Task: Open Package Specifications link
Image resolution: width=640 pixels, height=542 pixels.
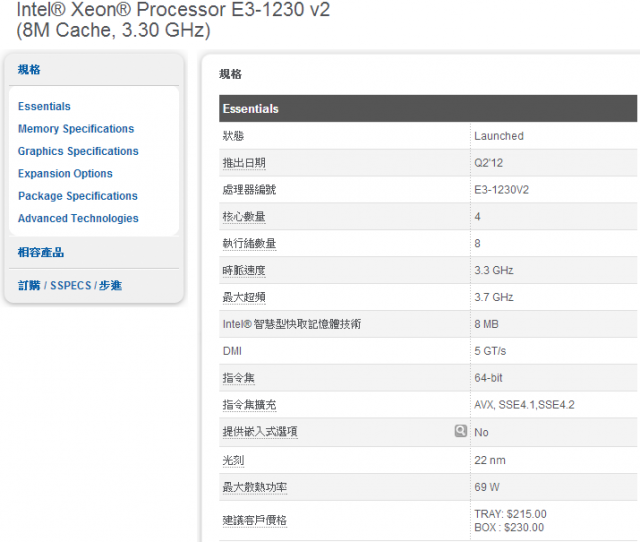Action: pyautogui.click(x=78, y=196)
